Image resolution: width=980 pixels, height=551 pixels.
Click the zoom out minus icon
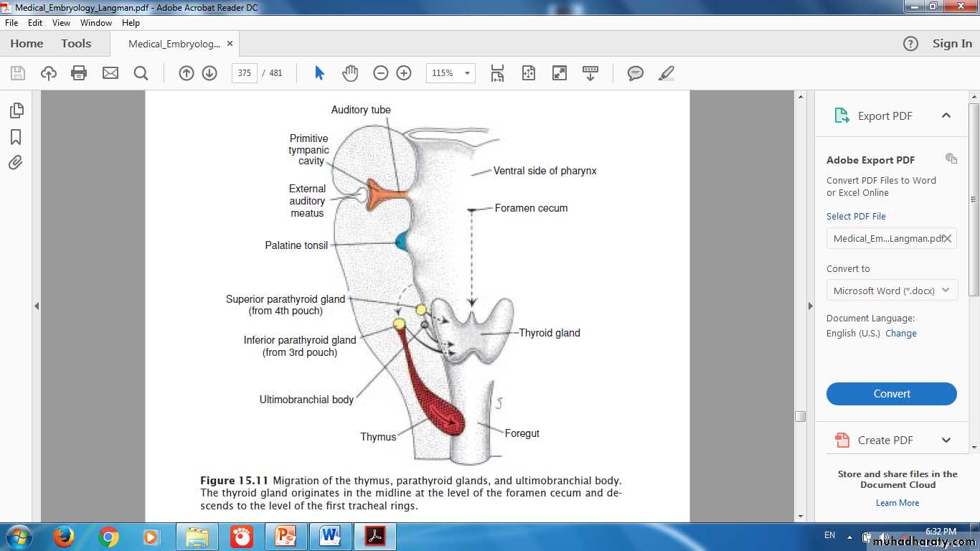click(381, 73)
